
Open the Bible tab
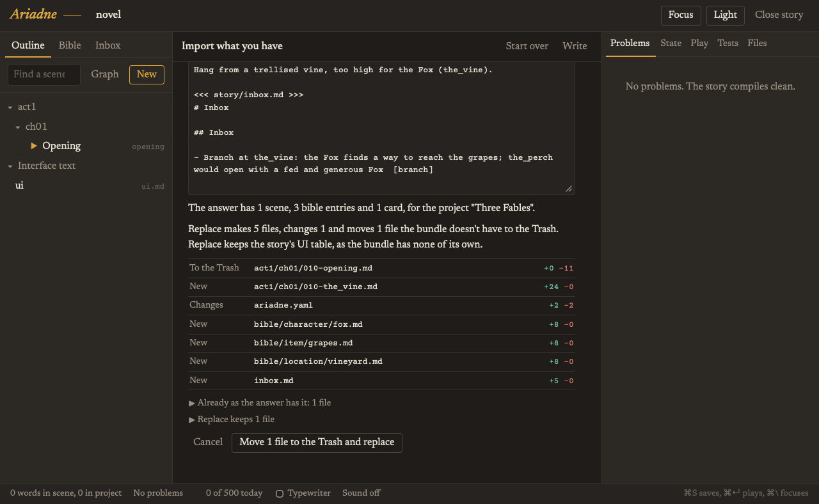tap(70, 45)
